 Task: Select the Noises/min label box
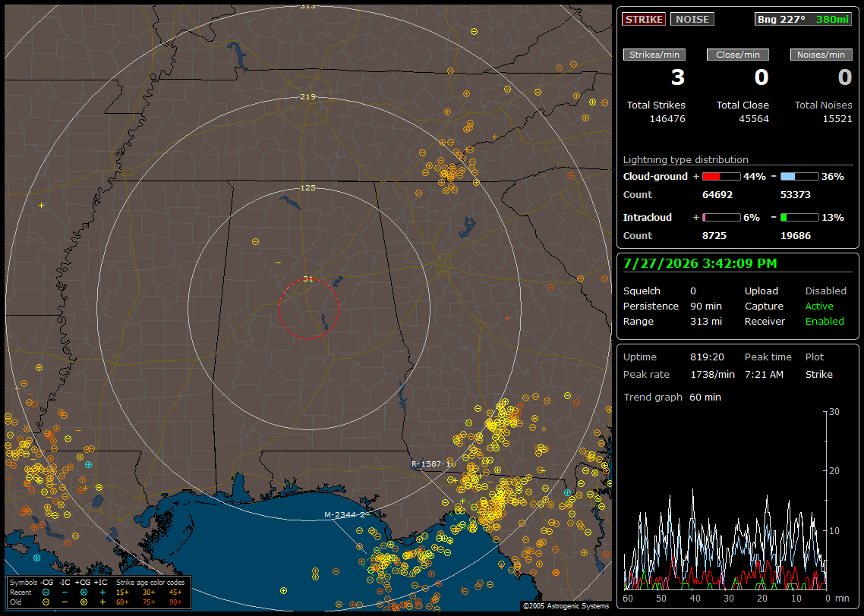click(821, 55)
